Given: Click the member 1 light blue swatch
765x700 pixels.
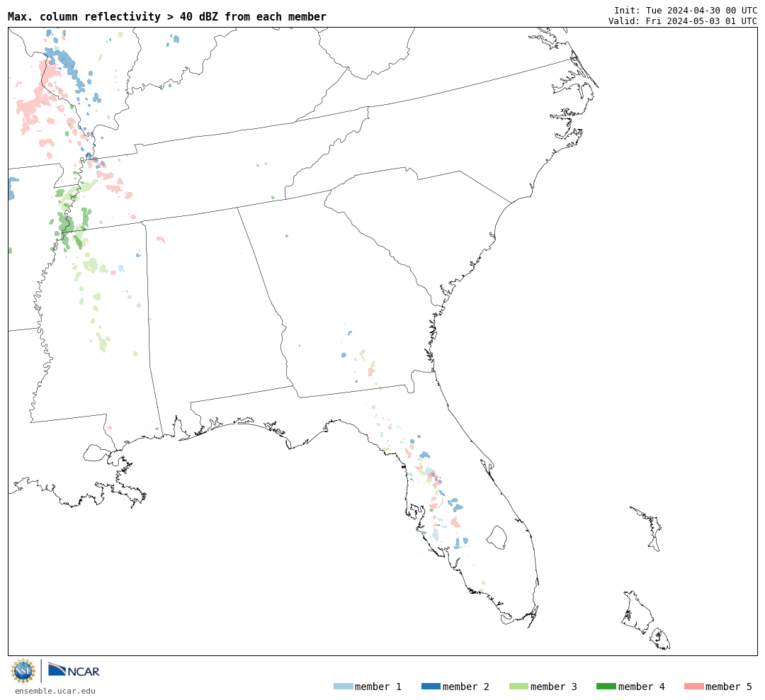Looking at the screenshot, I should point(343,686).
